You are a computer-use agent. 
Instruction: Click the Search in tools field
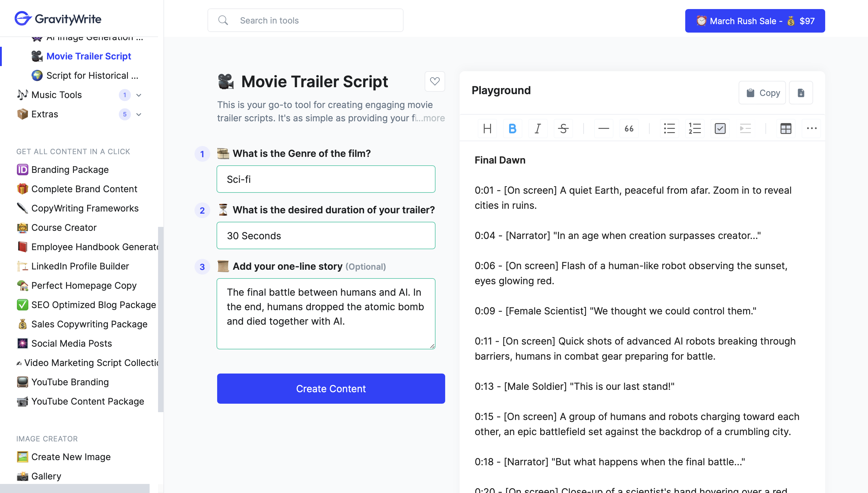305,21
